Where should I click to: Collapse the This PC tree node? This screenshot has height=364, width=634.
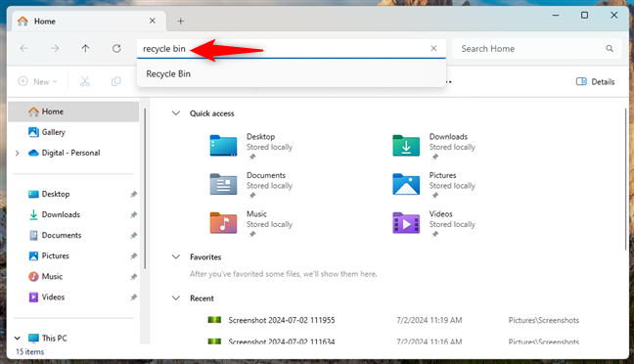point(17,339)
